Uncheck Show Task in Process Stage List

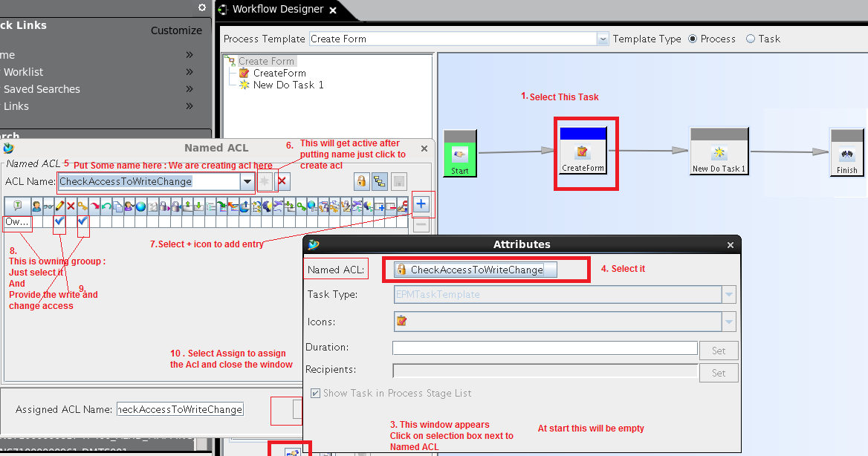(x=315, y=393)
